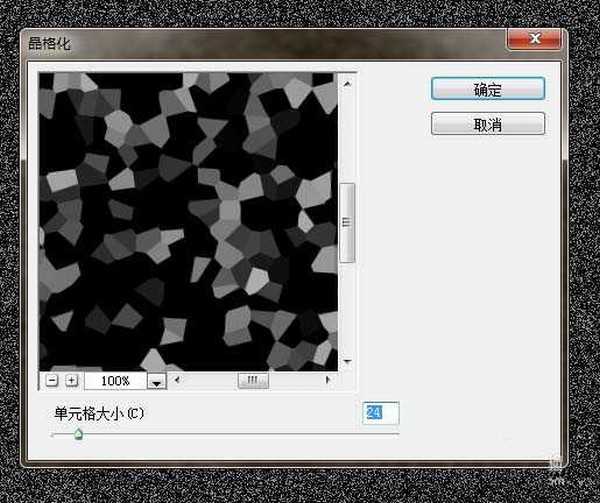Click the 100% zoom level field
Screen dimensions: 600x503
tap(115, 381)
